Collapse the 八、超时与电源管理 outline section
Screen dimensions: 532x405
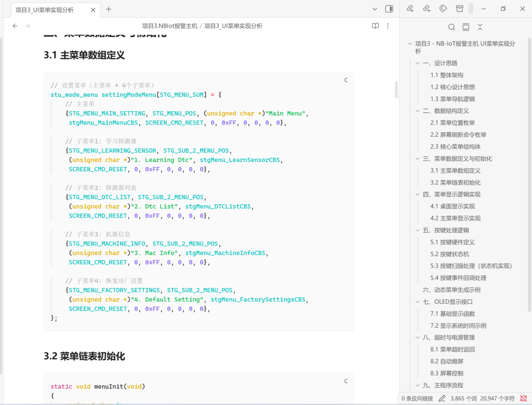[418, 338]
